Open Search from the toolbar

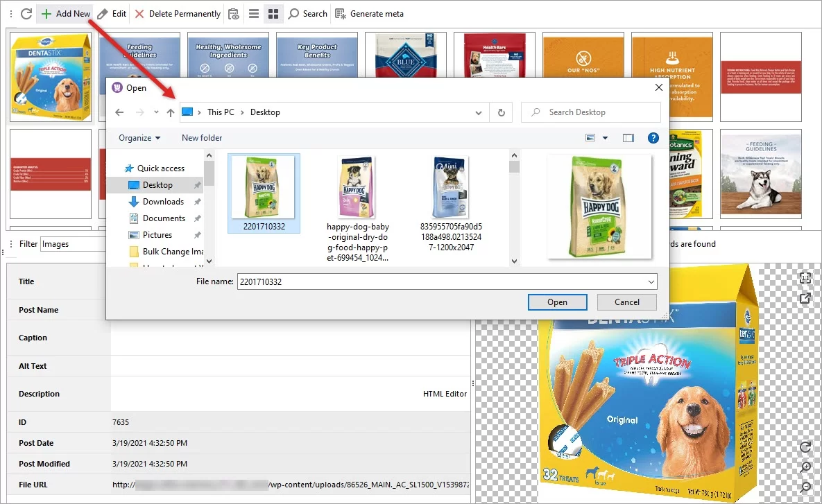[x=307, y=13]
